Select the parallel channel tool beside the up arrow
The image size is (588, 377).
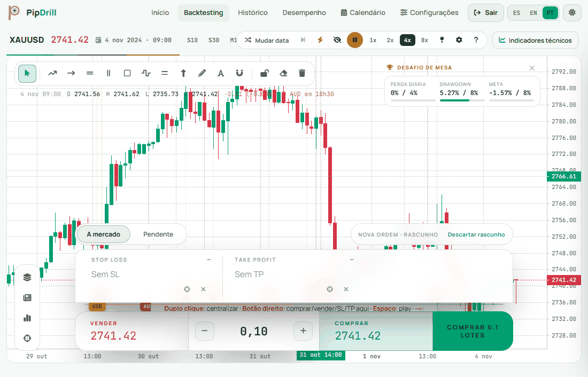(x=165, y=74)
